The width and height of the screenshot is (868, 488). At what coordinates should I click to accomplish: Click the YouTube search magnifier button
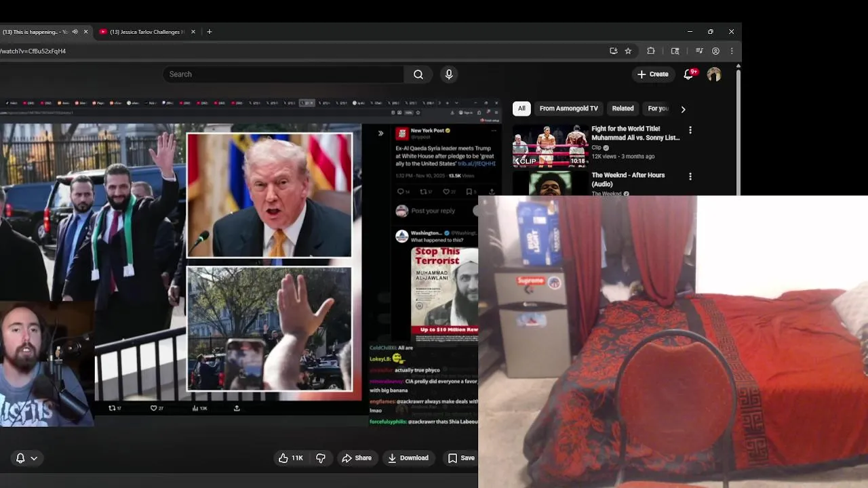(418, 75)
